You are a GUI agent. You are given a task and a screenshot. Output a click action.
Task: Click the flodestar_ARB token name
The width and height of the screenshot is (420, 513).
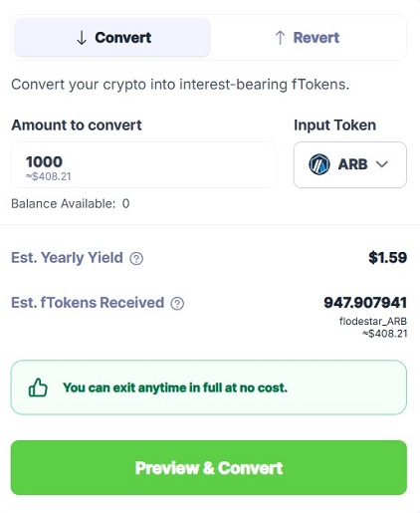click(x=373, y=321)
